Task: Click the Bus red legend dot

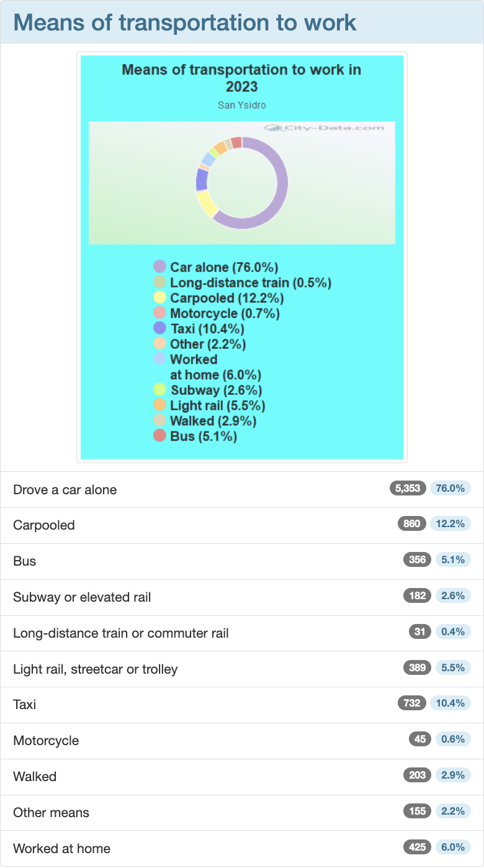Action: (x=159, y=436)
